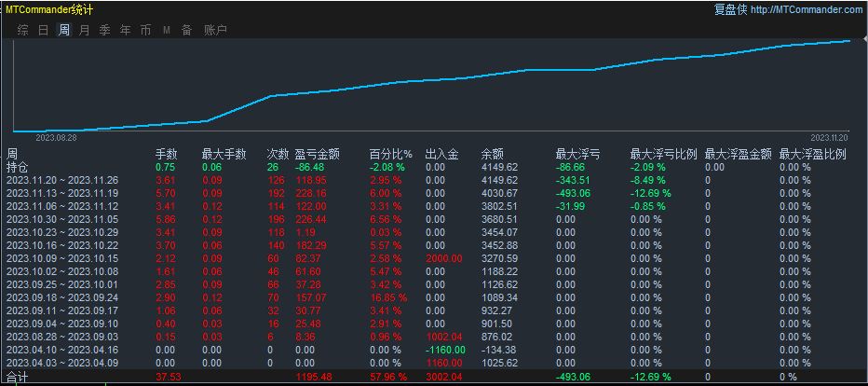Screen dimensions: 868x386
Task: Select the 2023.08.28 ~ 2023.09.03 week row
Action: click(x=434, y=337)
